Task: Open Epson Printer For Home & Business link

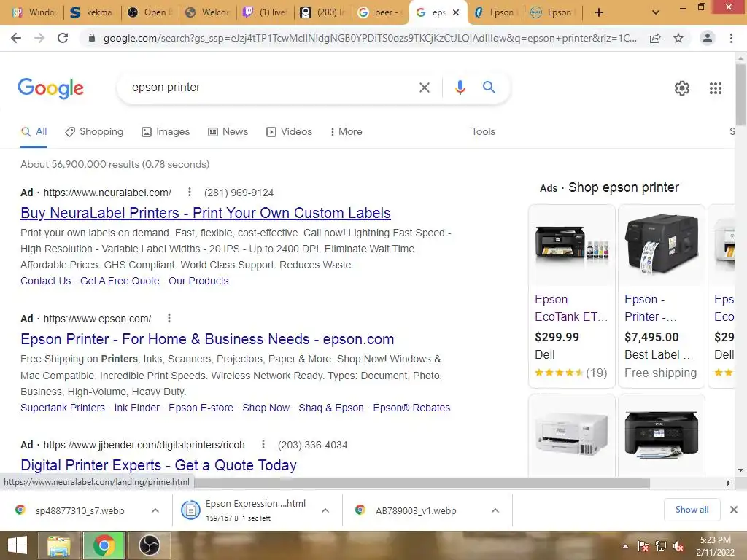Action: click(x=207, y=339)
